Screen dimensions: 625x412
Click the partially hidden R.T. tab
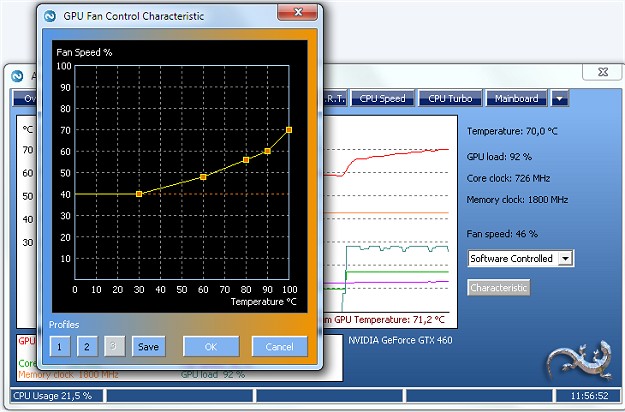(x=335, y=98)
